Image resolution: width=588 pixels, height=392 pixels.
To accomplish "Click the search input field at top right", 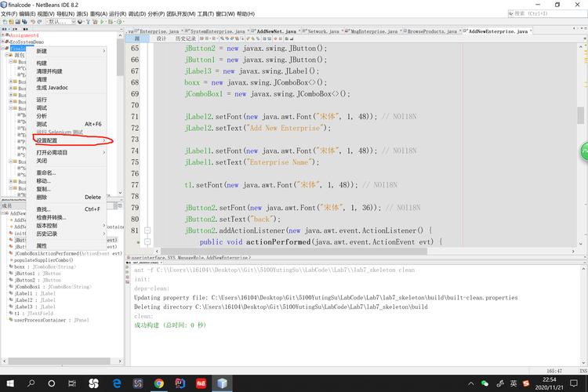I will point(541,13).
